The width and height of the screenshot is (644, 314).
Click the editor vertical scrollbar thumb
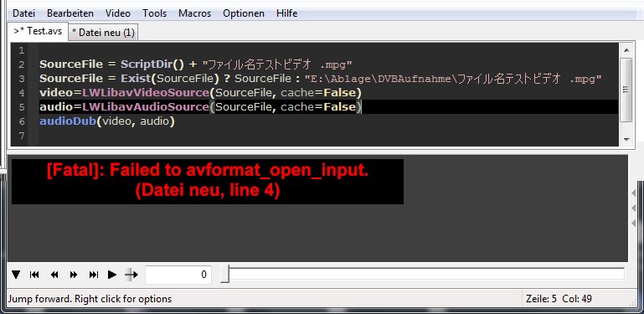626,90
